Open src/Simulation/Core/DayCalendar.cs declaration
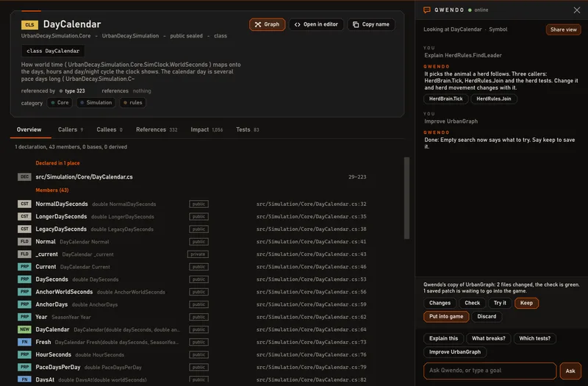This screenshot has height=386, width=588. 84,176
